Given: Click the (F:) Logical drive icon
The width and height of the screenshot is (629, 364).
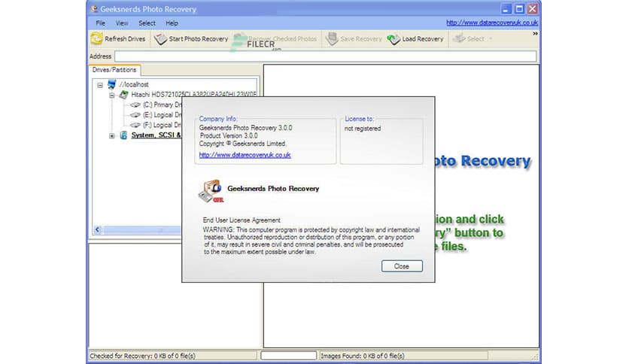Looking at the screenshot, I should click(x=135, y=125).
